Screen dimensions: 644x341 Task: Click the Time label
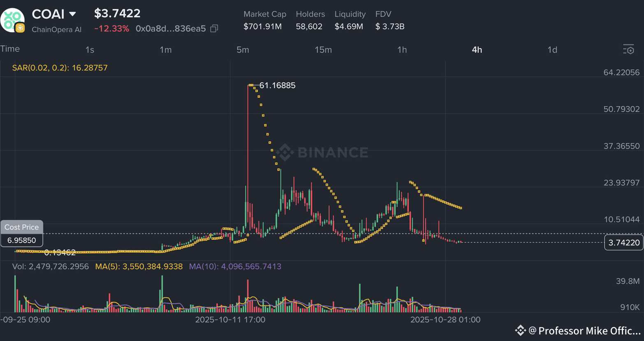[10, 49]
